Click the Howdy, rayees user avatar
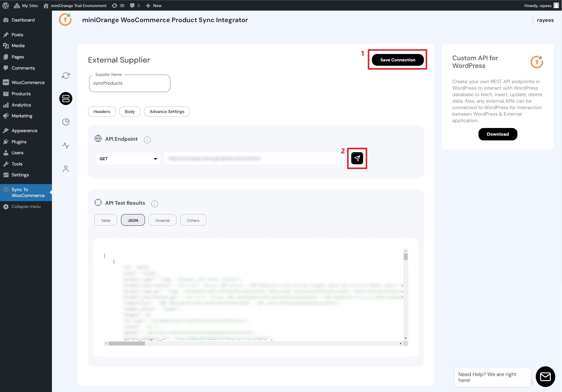 556,5
